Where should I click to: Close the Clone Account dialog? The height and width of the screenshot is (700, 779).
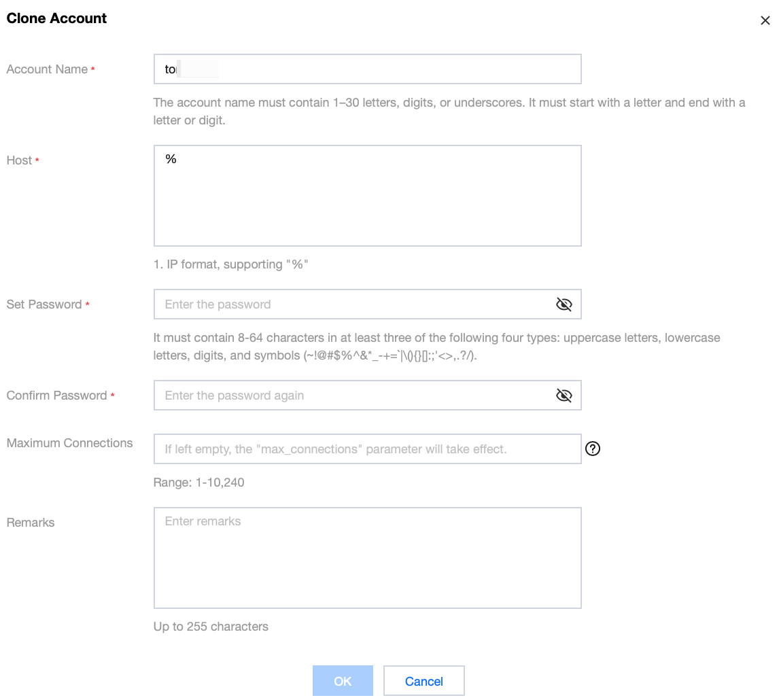(765, 21)
